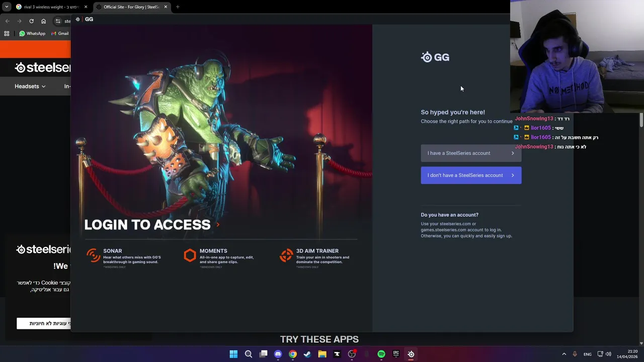
Task: Open Steam from the taskbar
Action: click(307, 354)
